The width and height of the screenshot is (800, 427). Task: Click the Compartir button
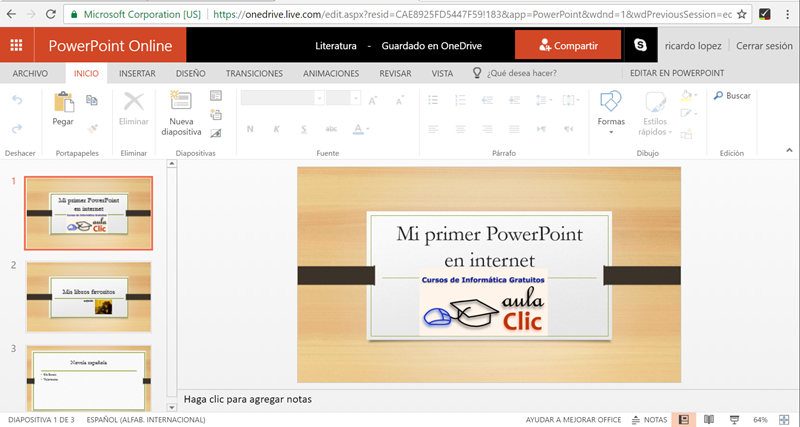pos(568,45)
